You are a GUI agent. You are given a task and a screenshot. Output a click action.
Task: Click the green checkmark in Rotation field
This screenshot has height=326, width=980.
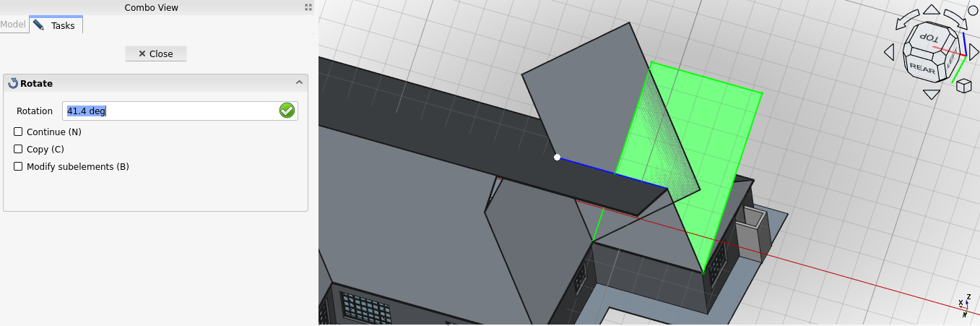tap(287, 111)
